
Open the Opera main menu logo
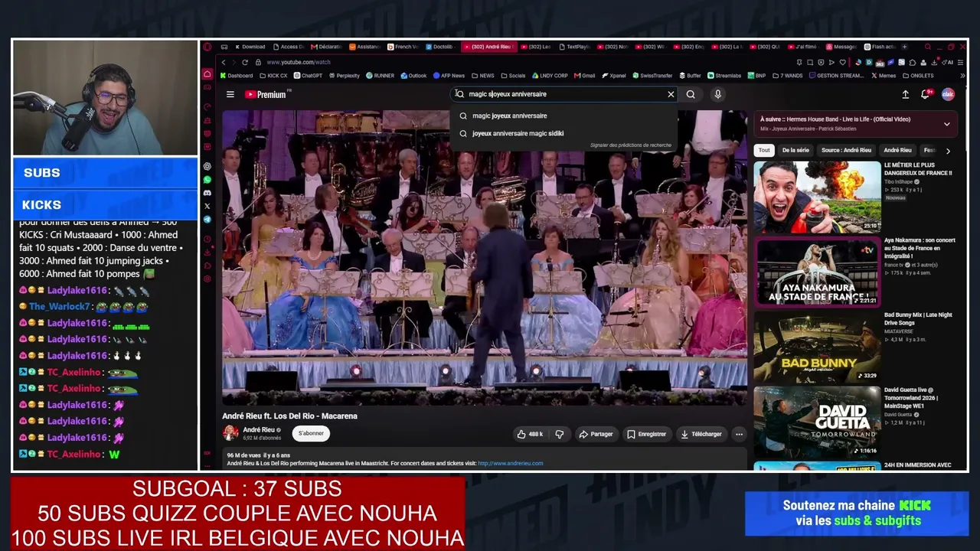click(x=207, y=47)
